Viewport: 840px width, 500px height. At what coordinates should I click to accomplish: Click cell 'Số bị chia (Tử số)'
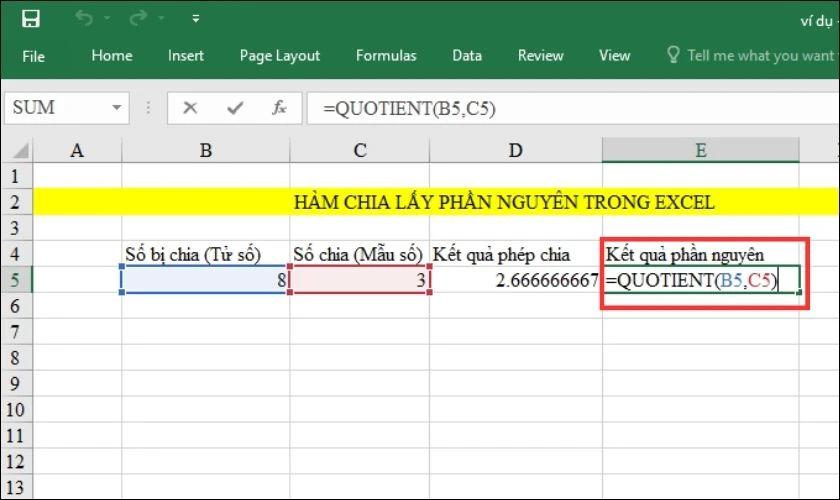[206, 254]
